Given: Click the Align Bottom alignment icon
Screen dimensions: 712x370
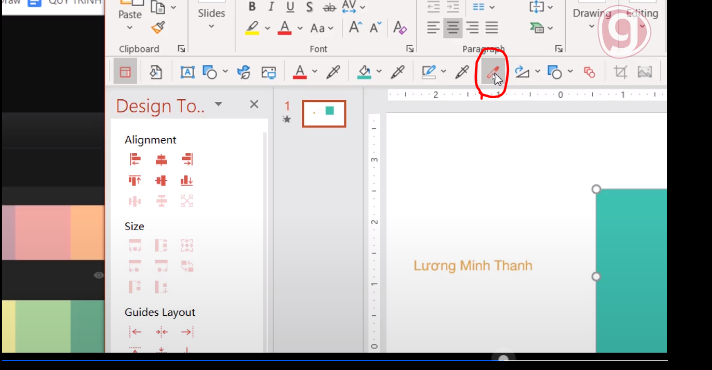Looking at the screenshot, I should pos(187,180).
